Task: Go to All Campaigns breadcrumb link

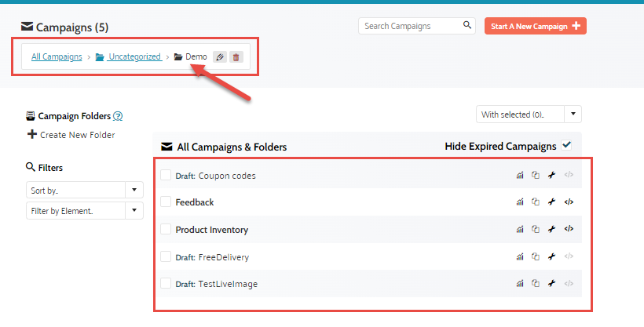Action: click(x=57, y=56)
